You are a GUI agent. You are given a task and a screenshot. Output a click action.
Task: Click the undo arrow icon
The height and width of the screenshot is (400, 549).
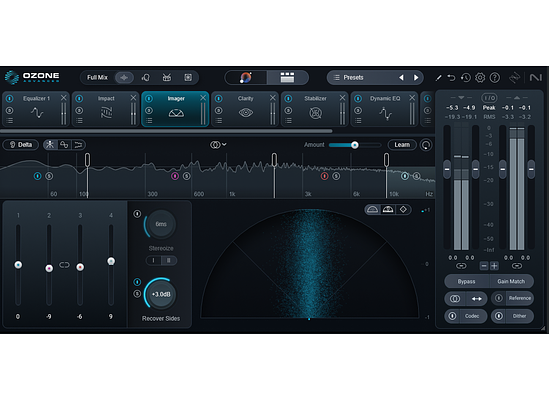[452, 77]
